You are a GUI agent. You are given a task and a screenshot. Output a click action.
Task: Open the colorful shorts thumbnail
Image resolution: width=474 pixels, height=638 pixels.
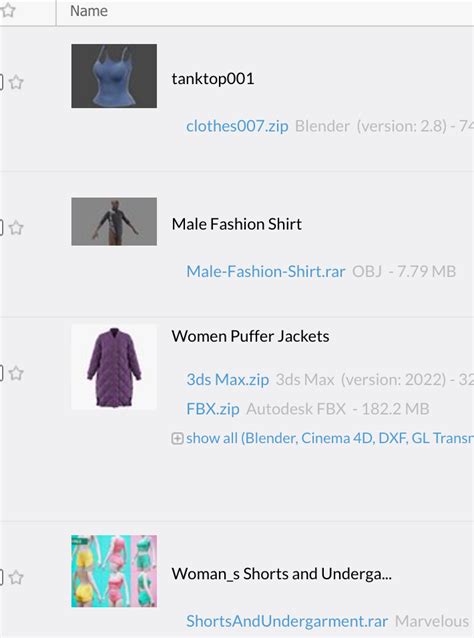pos(114,571)
